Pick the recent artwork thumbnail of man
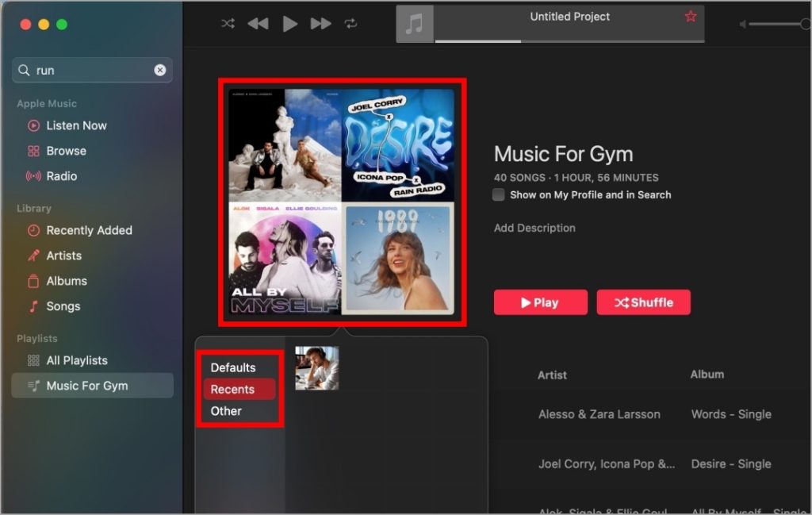 [x=317, y=368]
